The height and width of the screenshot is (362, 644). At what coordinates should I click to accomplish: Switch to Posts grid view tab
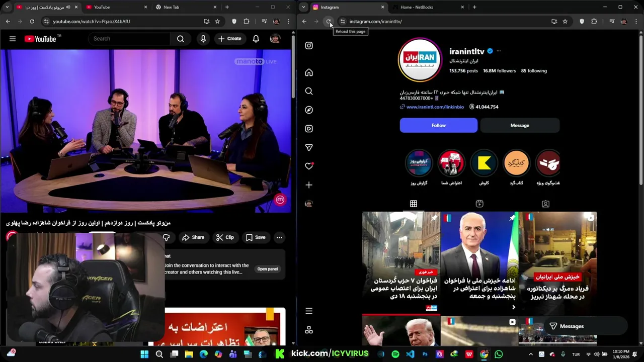(414, 204)
